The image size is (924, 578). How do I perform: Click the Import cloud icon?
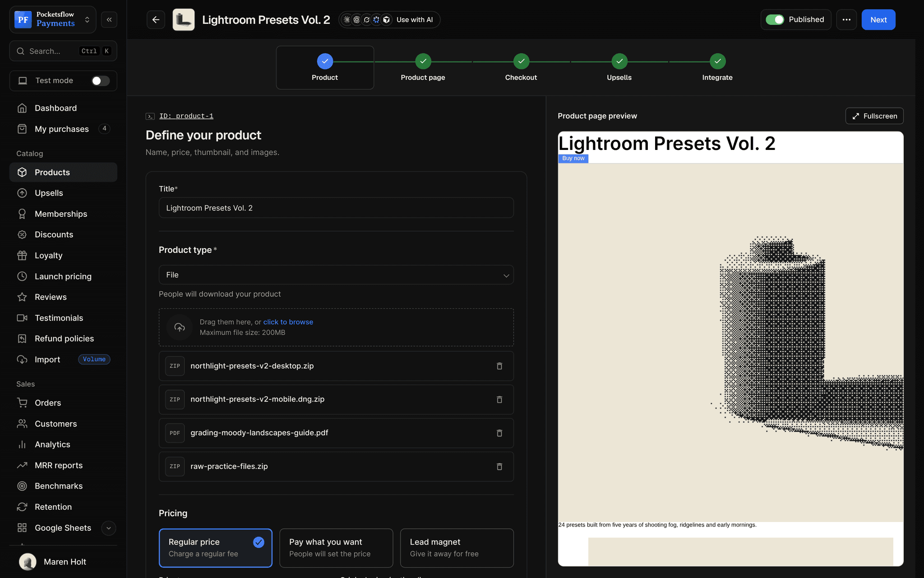pyautogui.click(x=22, y=359)
